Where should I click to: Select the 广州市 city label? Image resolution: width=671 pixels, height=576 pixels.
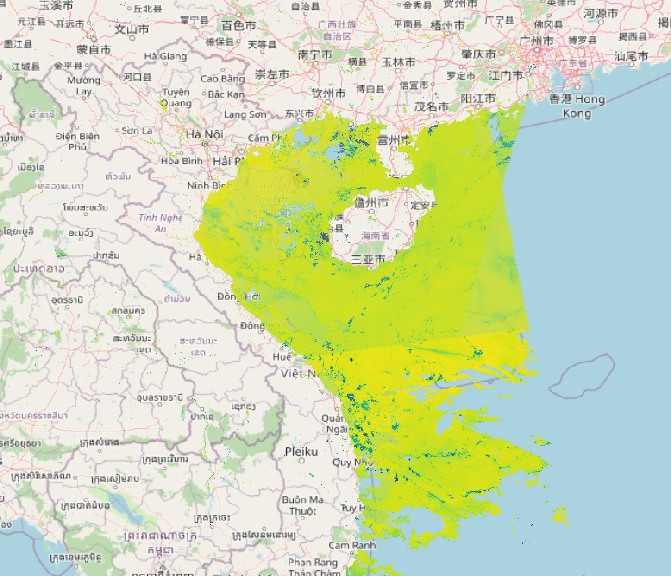tap(536, 41)
